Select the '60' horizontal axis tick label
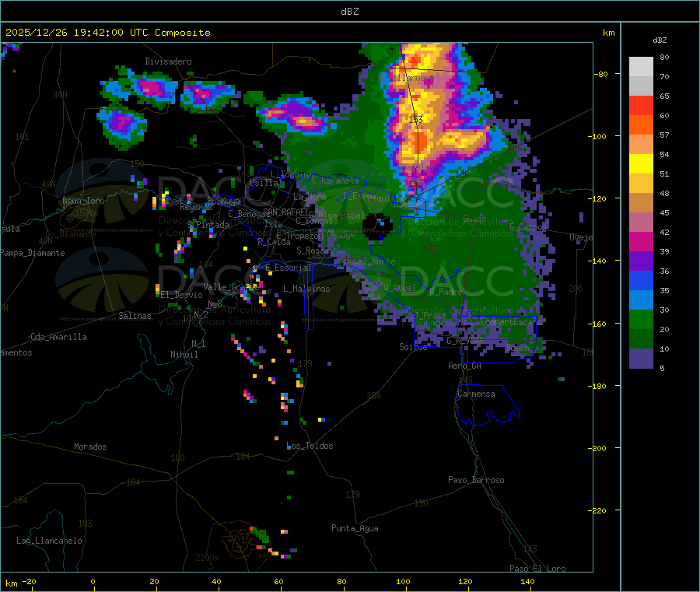The height and width of the screenshot is (592, 700). 278,581
